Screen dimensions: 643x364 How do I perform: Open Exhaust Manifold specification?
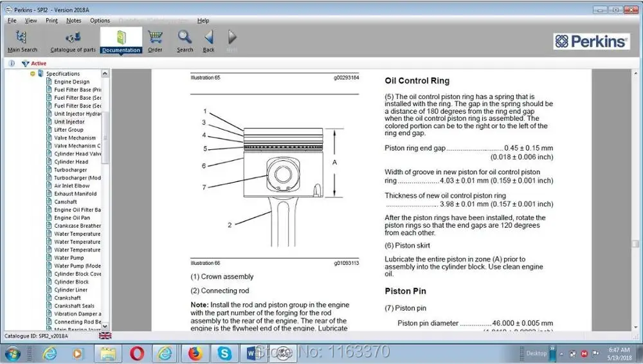coord(75,194)
